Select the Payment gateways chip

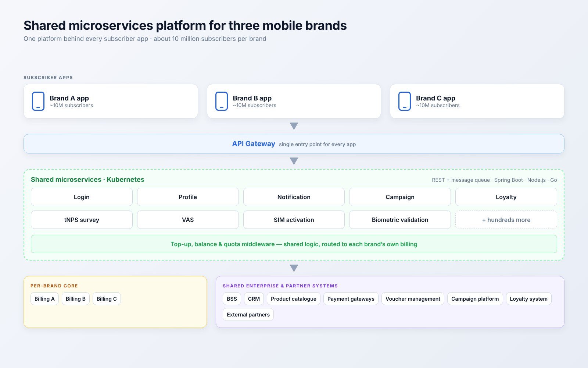pyautogui.click(x=351, y=299)
